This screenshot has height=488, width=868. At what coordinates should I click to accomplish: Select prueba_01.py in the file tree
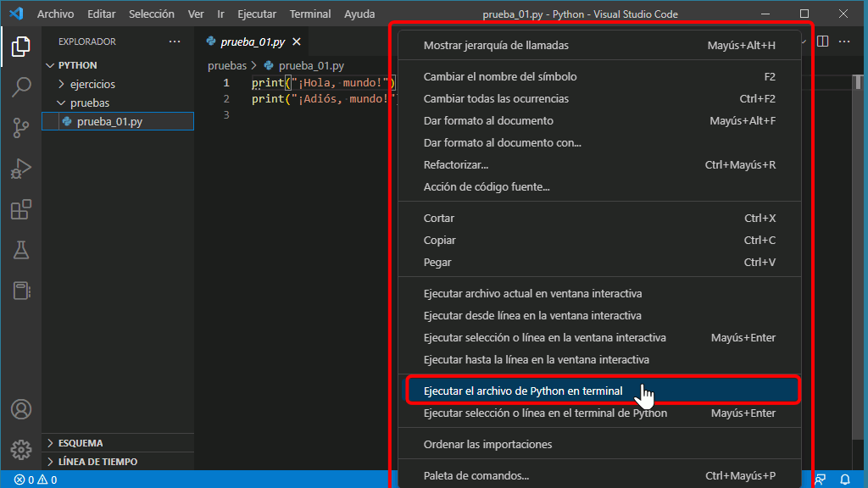point(118,122)
